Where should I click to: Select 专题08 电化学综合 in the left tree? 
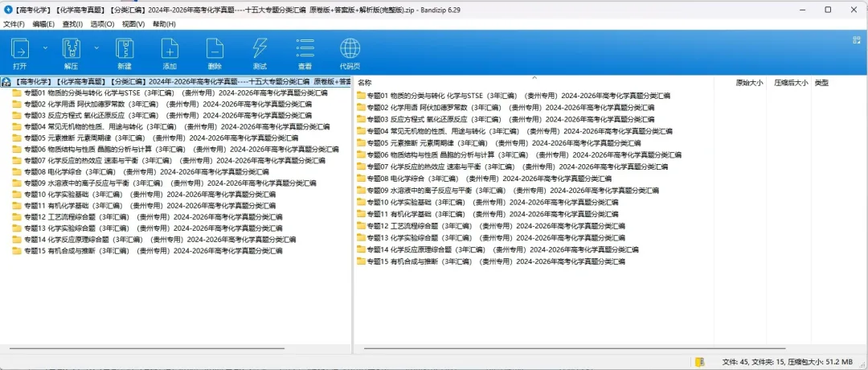click(141, 171)
